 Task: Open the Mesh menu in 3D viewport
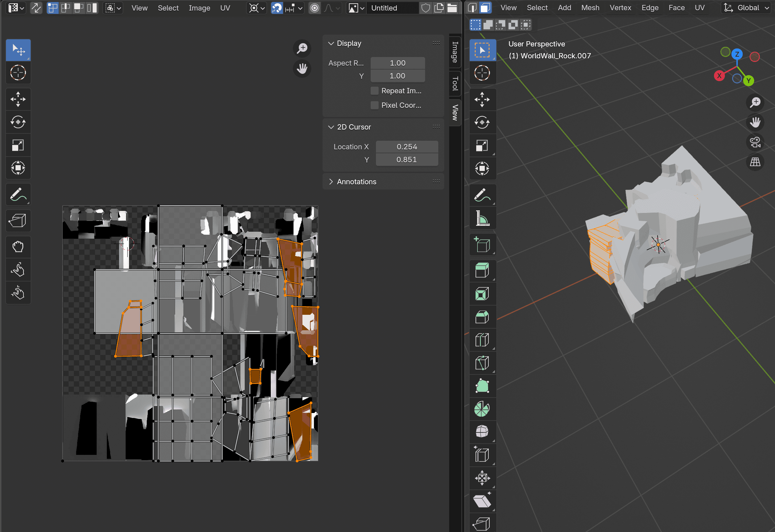(x=590, y=8)
